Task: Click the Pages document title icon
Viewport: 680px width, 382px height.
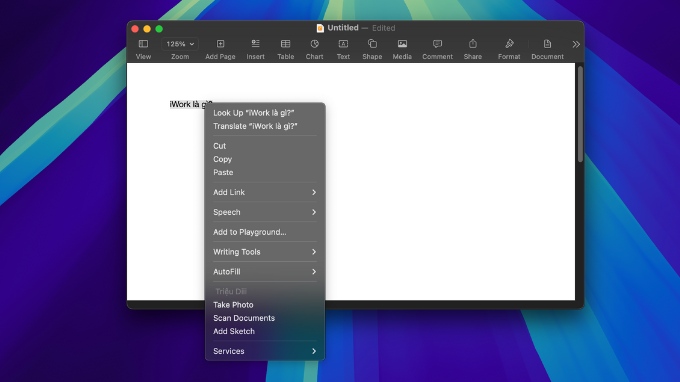Action: tap(320, 28)
